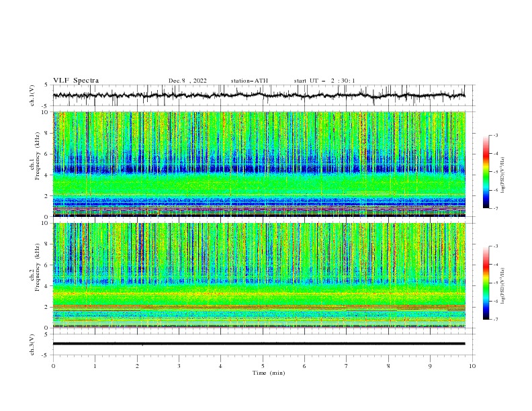Click the 'station=ATH' label

[249, 81]
